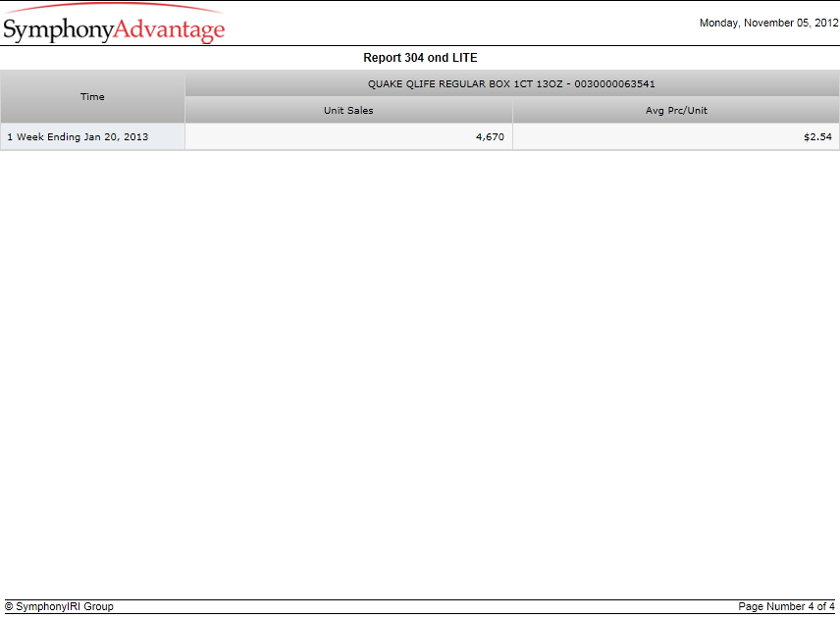Click the Report 304 ond LITE title

(420, 58)
